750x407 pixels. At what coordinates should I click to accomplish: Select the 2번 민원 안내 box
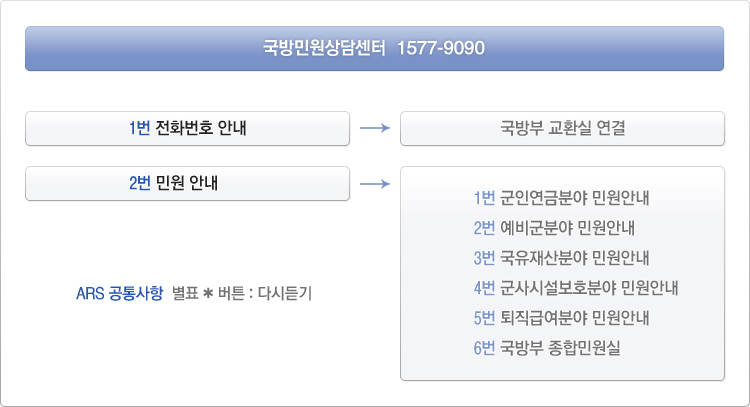click(188, 183)
